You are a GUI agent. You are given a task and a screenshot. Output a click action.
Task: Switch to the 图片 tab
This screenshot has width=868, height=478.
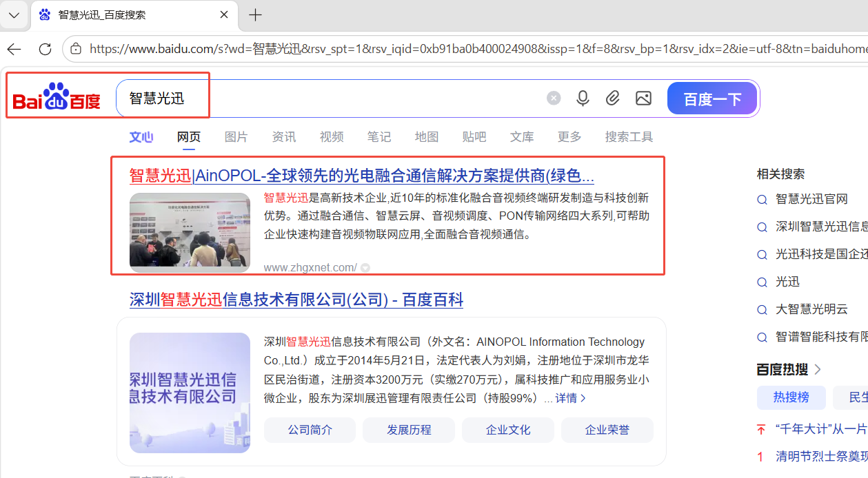click(236, 137)
